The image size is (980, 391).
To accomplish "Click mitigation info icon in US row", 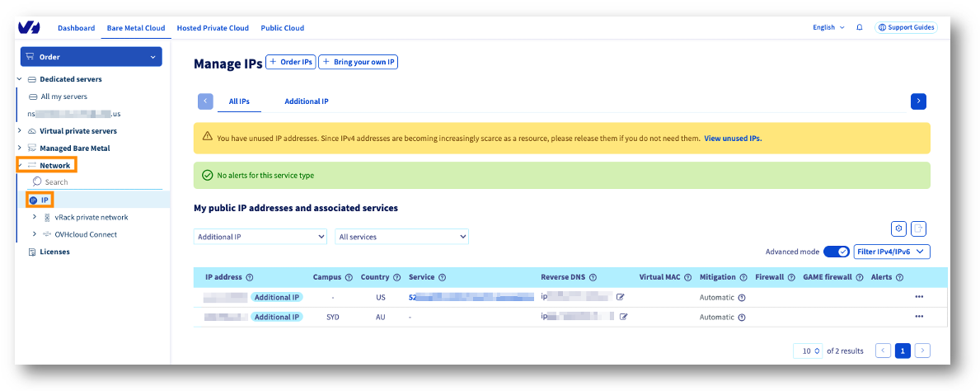I will [741, 298].
